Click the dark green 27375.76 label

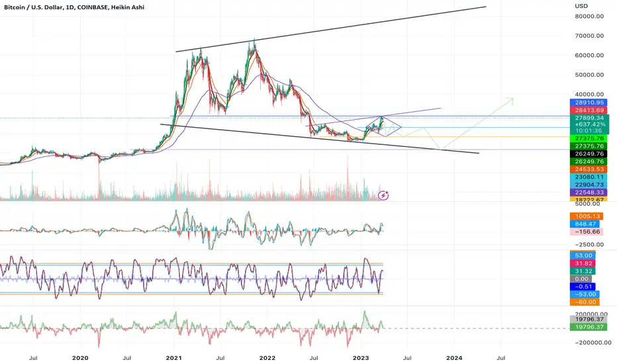[589, 146]
